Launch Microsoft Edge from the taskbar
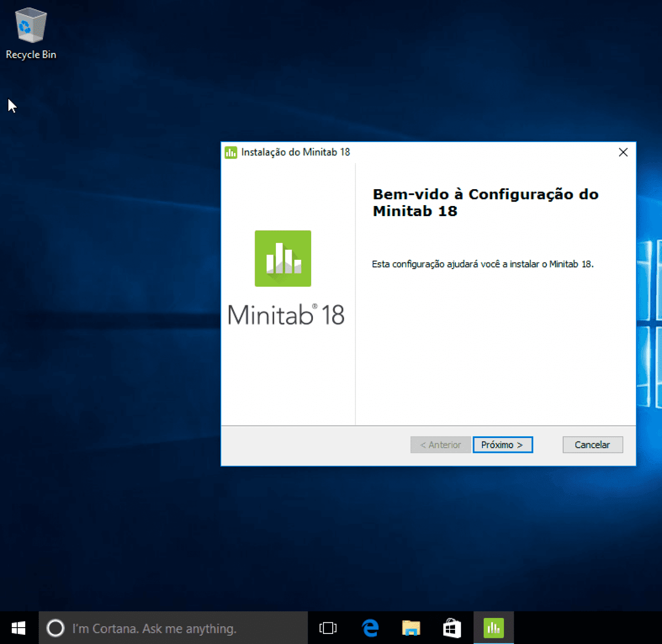The image size is (662, 644). click(370, 628)
